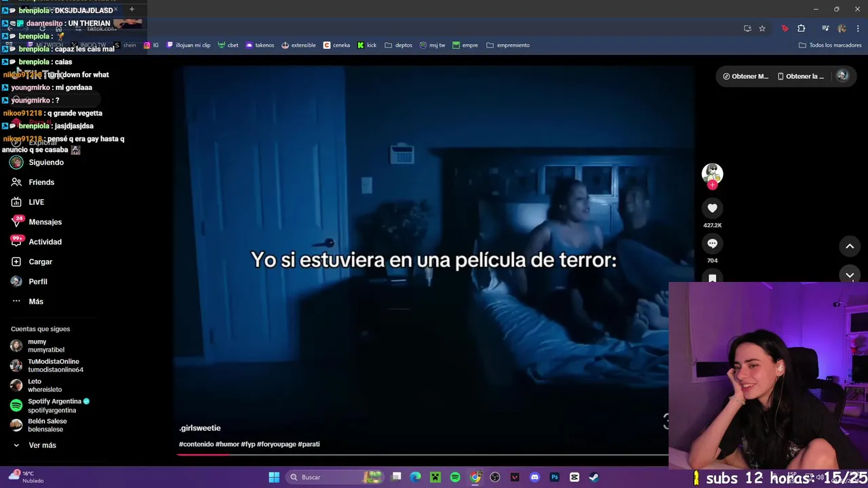
Task: Open the #humor hashtag link
Action: 227,444
